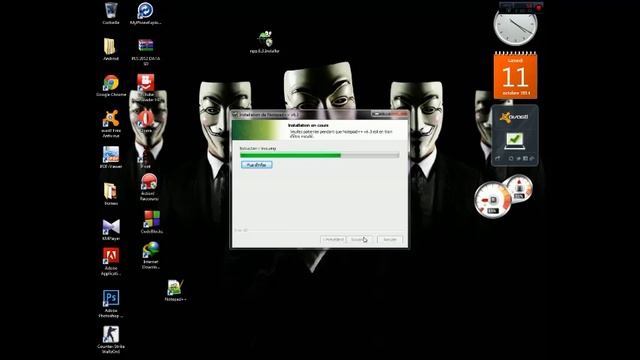This screenshot has width=640, height=360.
Task: Select the Adobe Application Manager shortcut
Action: (111, 262)
